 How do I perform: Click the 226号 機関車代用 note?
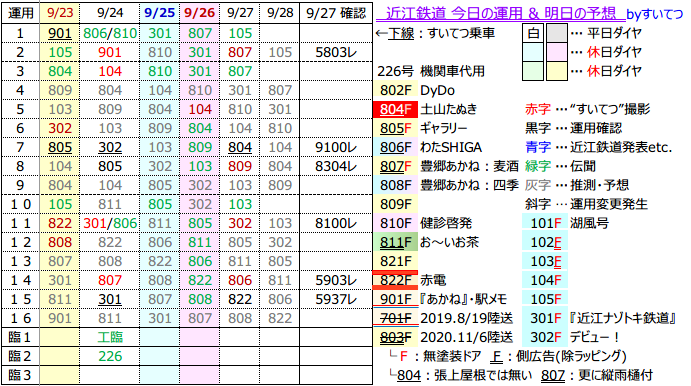(431, 71)
